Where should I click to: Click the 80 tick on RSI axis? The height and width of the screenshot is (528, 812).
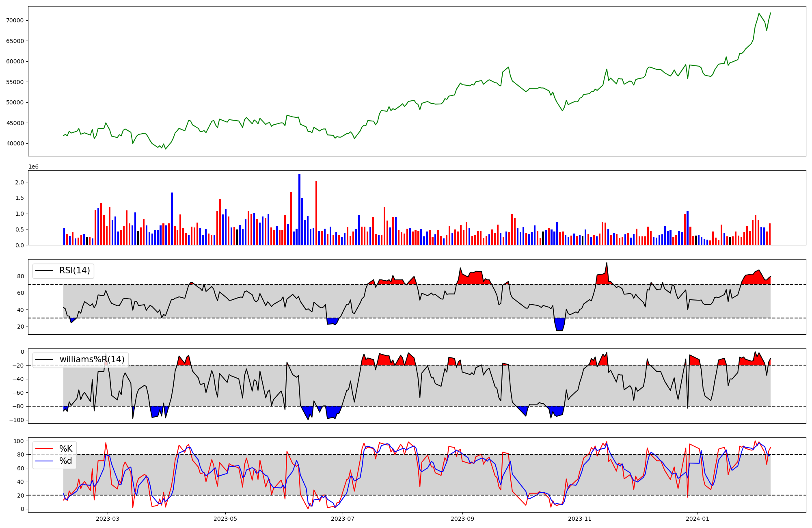[x=20, y=276]
